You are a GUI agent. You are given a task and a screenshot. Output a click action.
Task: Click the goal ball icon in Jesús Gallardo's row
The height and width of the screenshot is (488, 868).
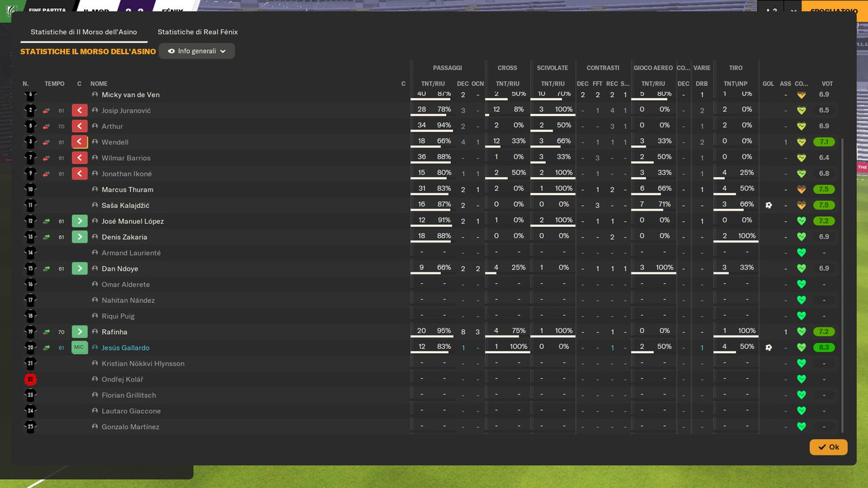768,348
